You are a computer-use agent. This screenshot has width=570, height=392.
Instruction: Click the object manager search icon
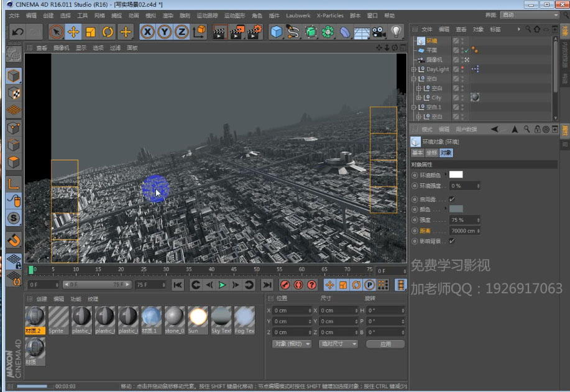coord(528,29)
